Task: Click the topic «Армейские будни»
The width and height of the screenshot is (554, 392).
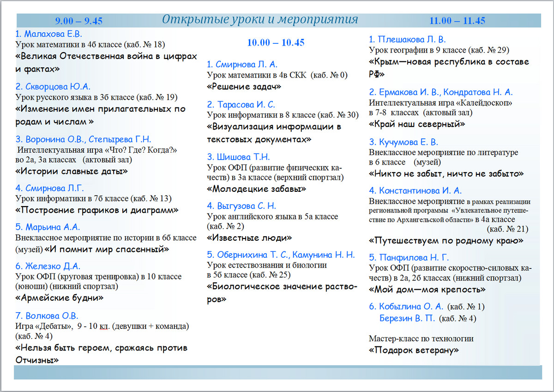Action: click(60, 298)
